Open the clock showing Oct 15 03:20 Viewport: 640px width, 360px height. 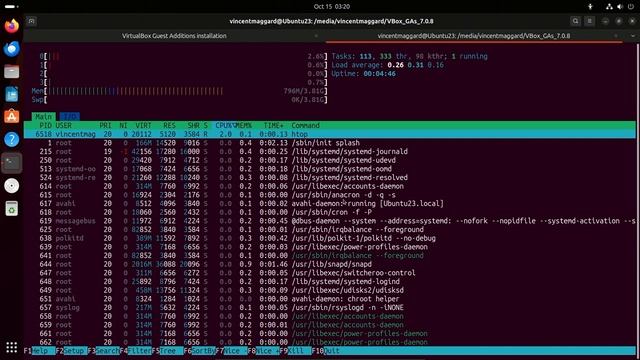(x=332, y=7)
